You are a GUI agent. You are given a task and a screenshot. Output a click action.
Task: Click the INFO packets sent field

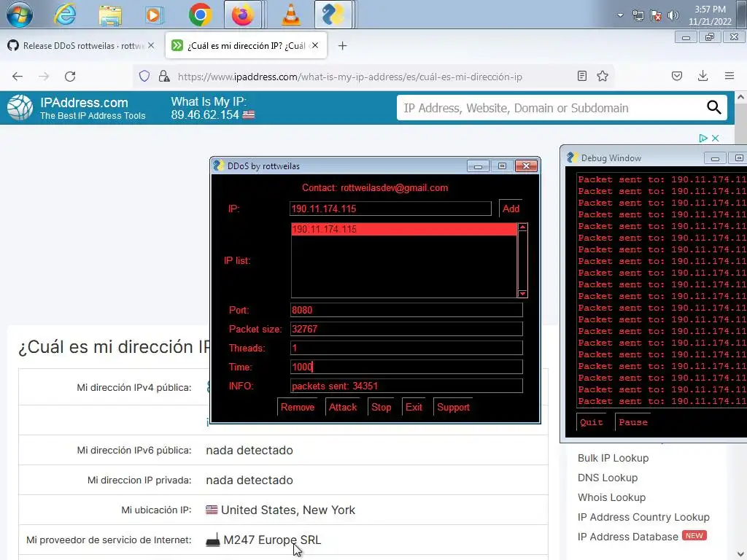(x=406, y=386)
